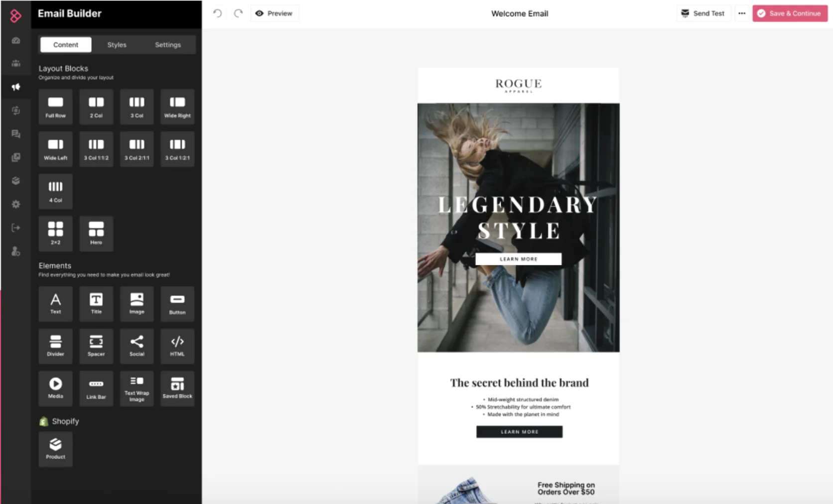Add a 2 Col layout block
The height and width of the screenshot is (504, 833).
(96, 107)
